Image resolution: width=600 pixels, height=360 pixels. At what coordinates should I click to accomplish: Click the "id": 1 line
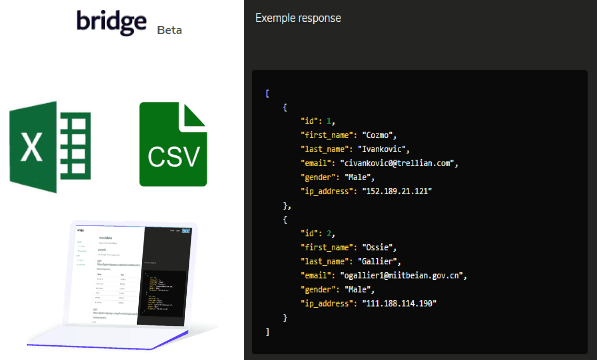pos(318,121)
